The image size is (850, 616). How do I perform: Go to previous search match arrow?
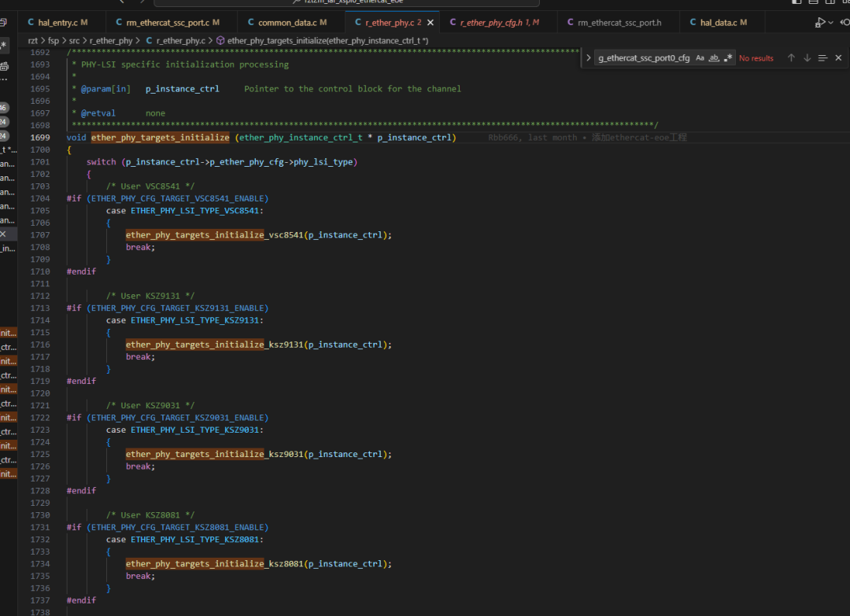click(792, 58)
